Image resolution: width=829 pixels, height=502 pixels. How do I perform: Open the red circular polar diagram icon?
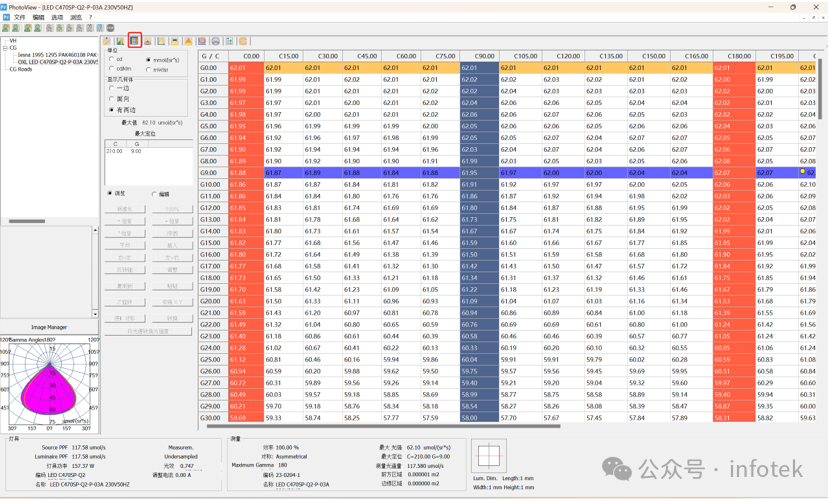click(202, 41)
